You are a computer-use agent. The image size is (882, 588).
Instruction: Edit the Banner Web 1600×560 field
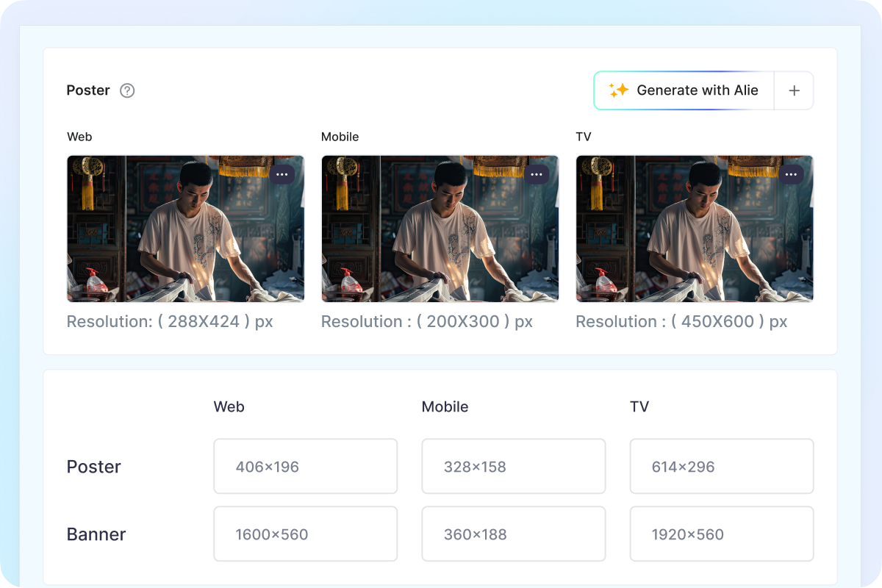[305, 534]
